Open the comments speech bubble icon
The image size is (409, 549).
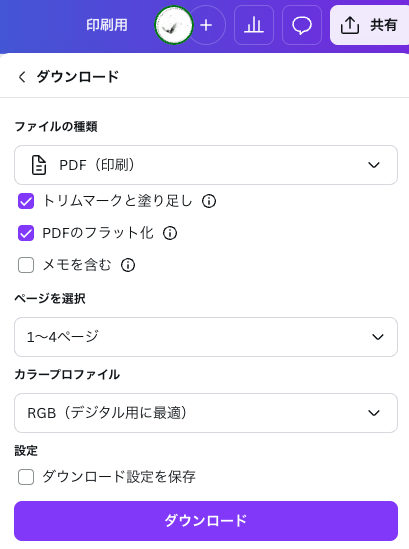(302, 25)
